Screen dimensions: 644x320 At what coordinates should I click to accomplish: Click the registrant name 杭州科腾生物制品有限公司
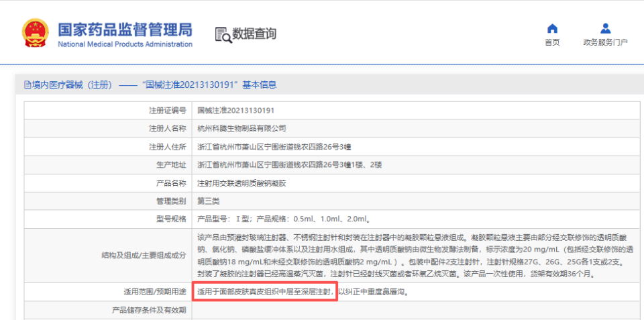pos(241,128)
